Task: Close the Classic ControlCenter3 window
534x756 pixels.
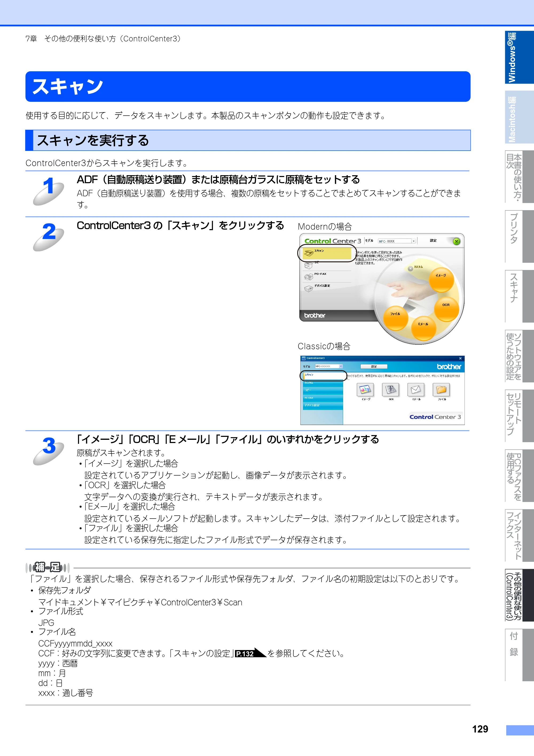Action: click(460, 358)
